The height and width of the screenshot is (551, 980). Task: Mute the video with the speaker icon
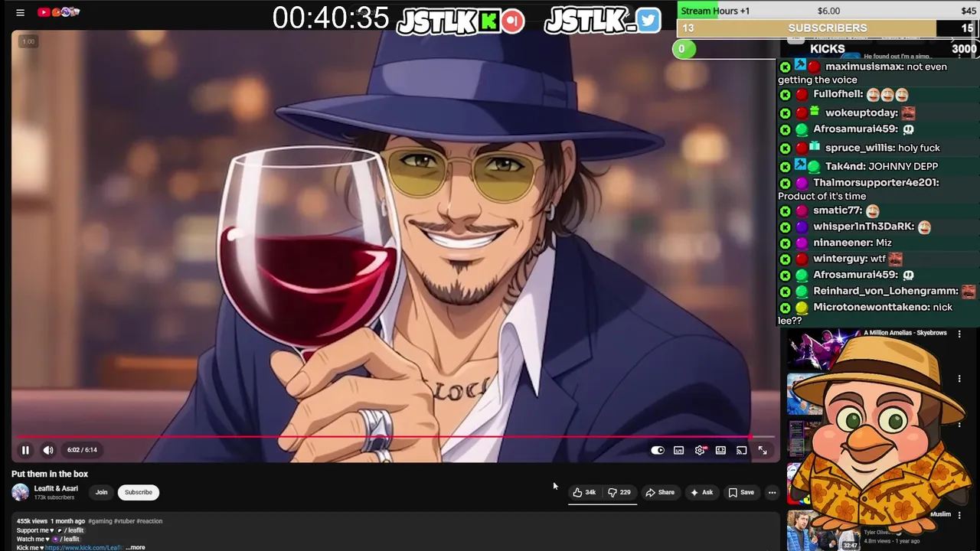click(x=48, y=450)
